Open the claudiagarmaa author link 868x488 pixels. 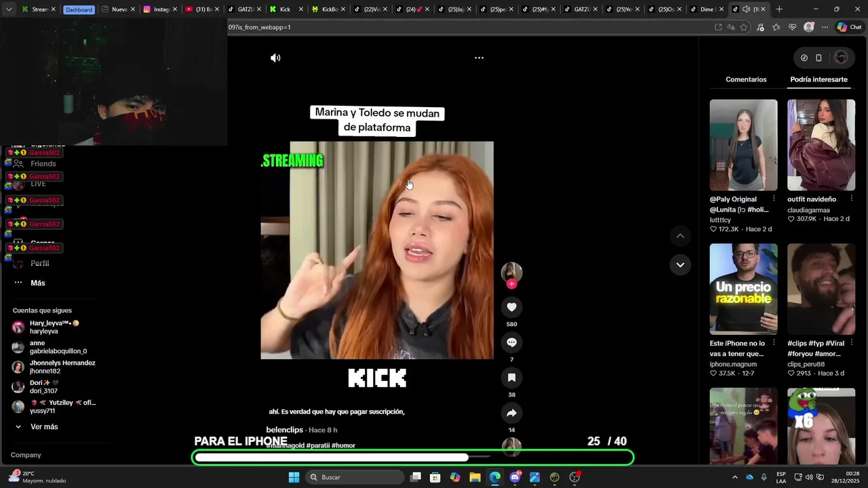point(808,210)
